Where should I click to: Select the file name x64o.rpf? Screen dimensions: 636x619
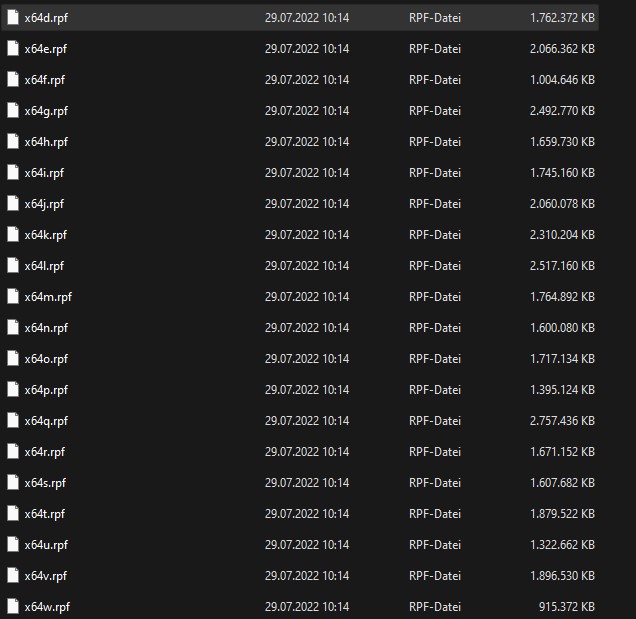click(x=46, y=359)
